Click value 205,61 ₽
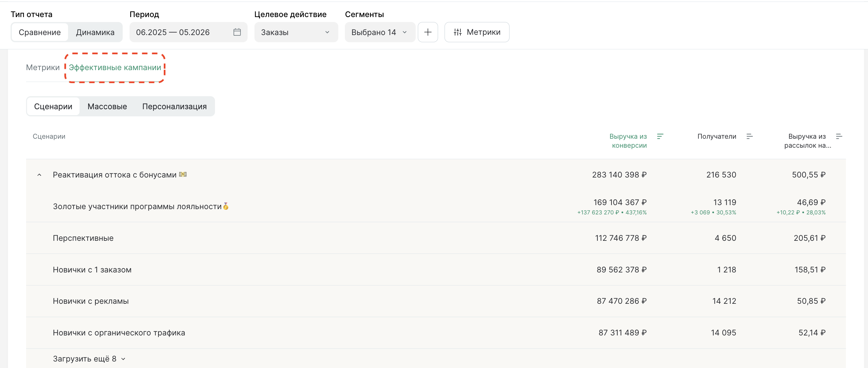The image size is (868, 368). 809,238
